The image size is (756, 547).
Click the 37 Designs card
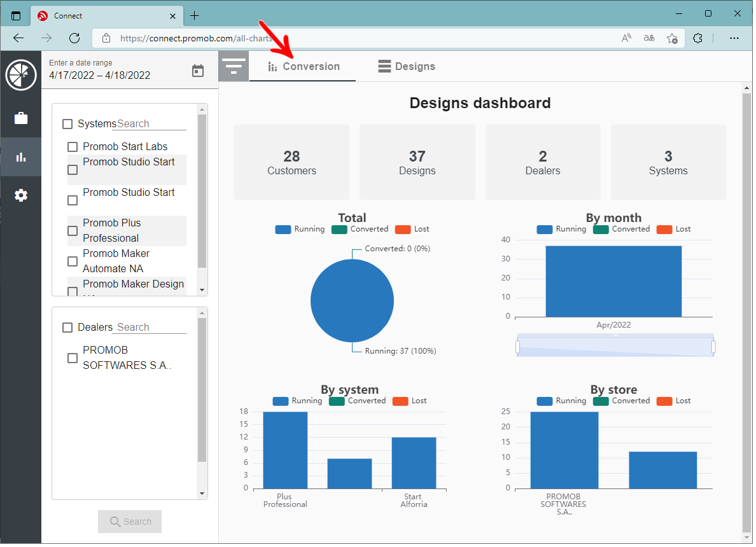click(419, 163)
